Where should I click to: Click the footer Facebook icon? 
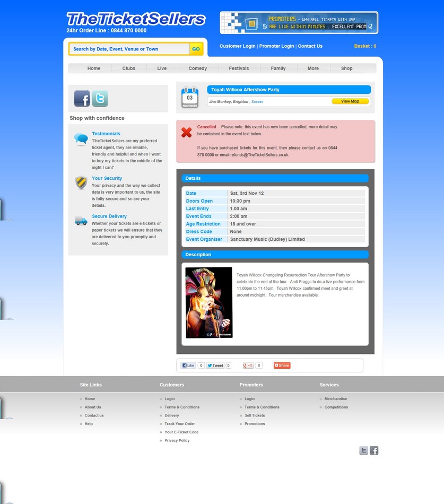pos(374,450)
